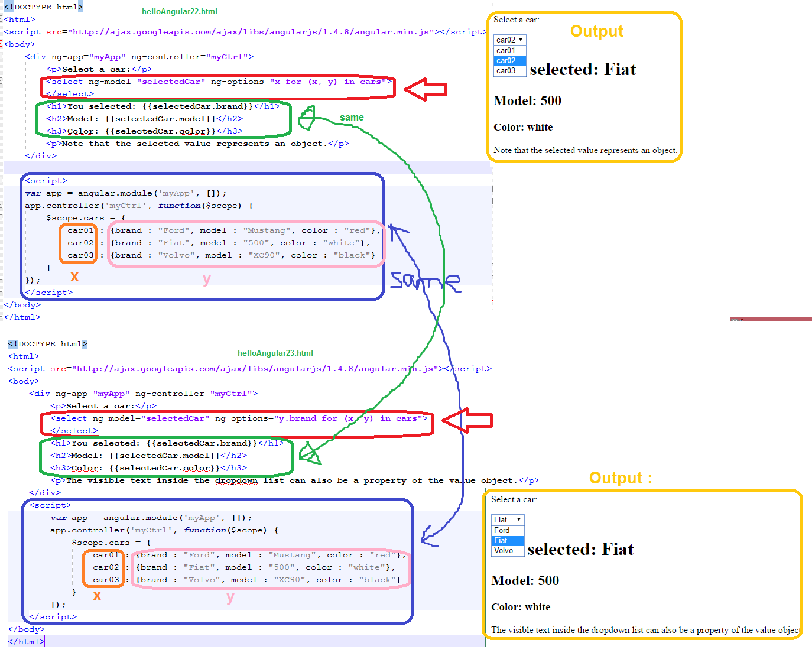Choose the Volvo option in list

coord(508,551)
